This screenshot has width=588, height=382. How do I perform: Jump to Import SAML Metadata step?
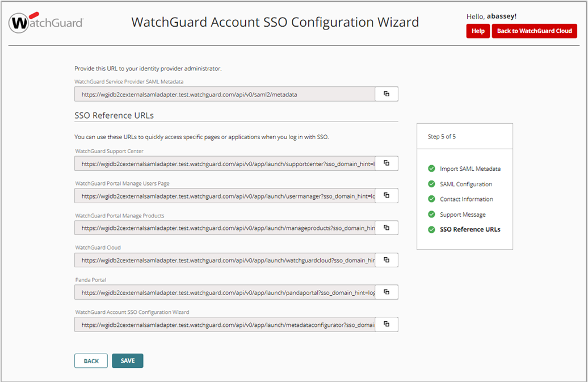click(x=469, y=169)
